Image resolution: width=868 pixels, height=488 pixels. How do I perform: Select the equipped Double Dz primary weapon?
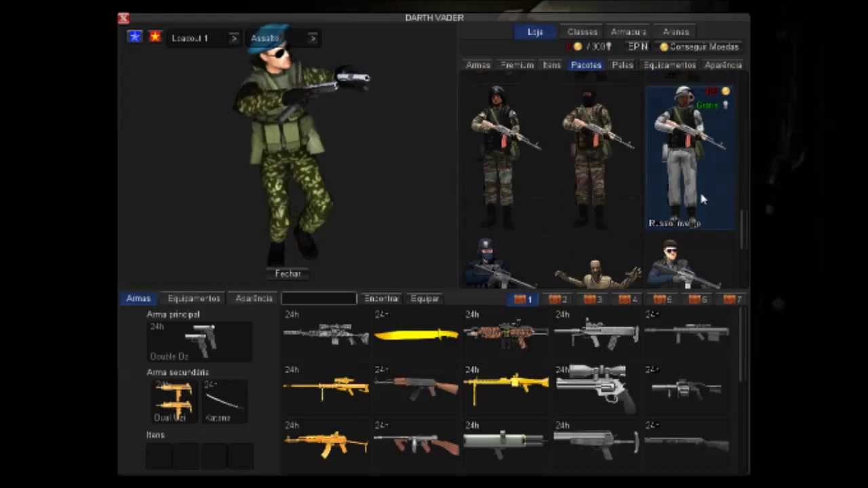(199, 341)
